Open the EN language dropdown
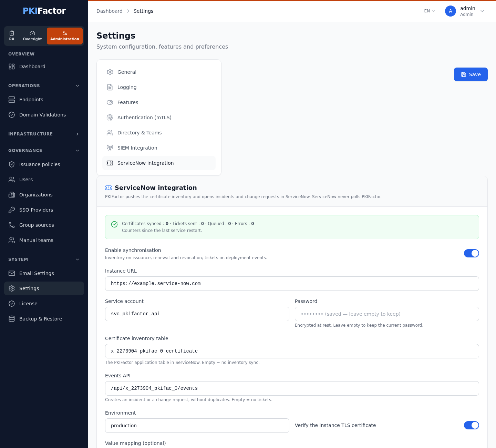Image resolution: width=496 pixels, height=448 pixels. click(x=430, y=11)
